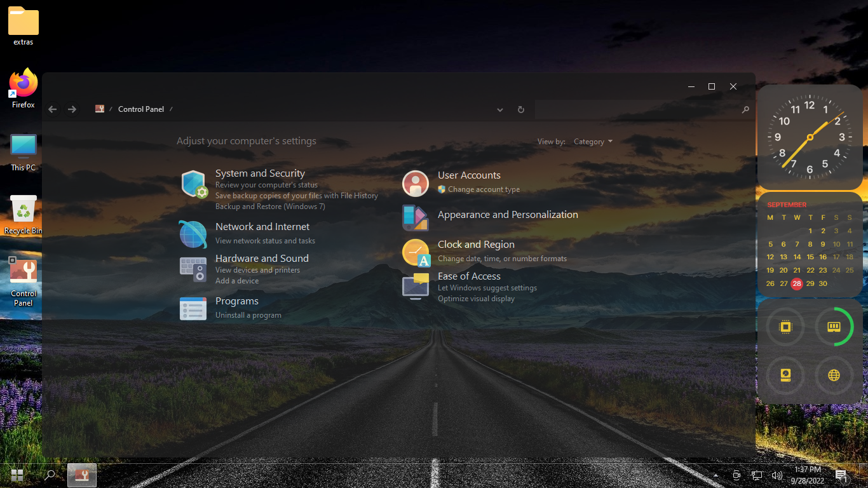Open the Programs heading link
Image resolution: width=868 pixels, height=488 pixels.
237,301
